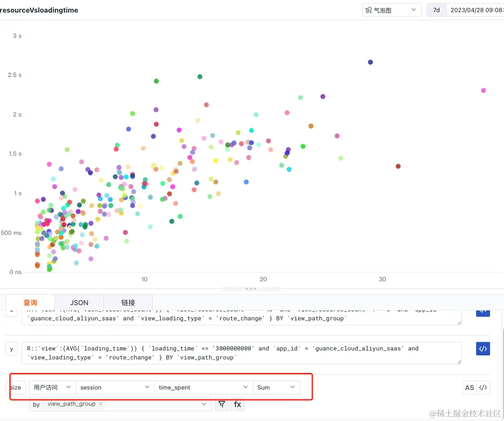Click the size label button

pos(15,388)
